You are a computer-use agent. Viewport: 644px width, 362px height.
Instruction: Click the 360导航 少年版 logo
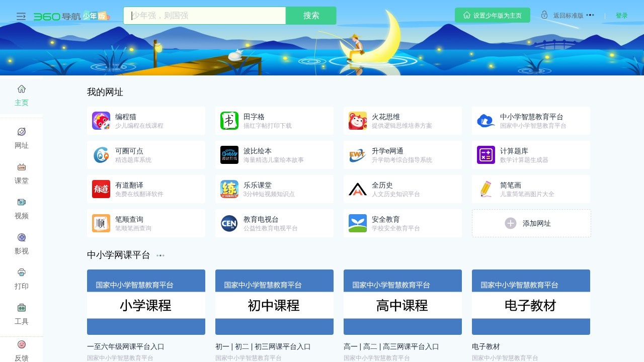tap(72, 16)
